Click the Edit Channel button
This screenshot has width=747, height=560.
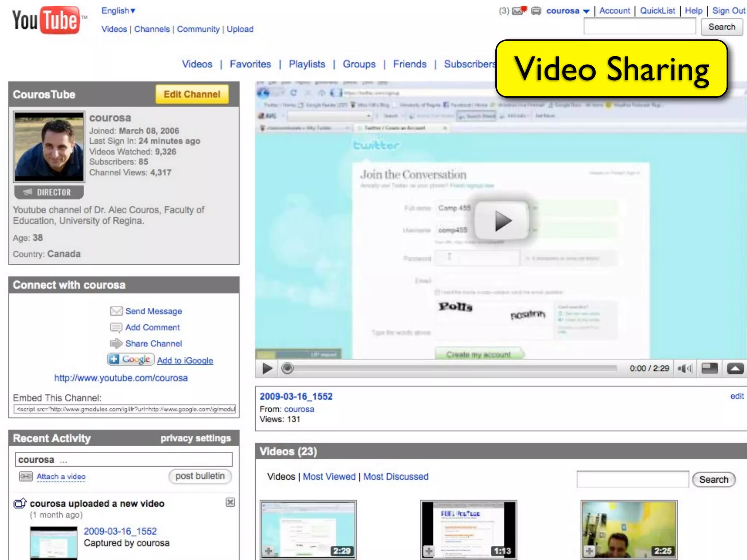pyautogui.click(x=192, y=94)
